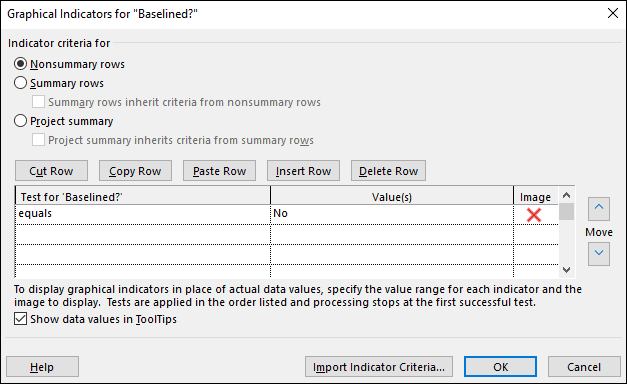
Task: Click the red X indicator image cell
Action: (x=535, y=215)
